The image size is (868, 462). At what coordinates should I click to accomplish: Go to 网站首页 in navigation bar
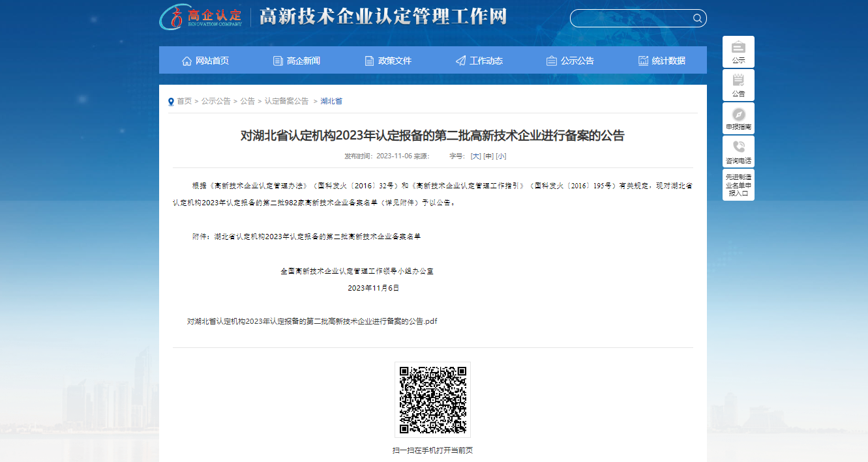205,61
